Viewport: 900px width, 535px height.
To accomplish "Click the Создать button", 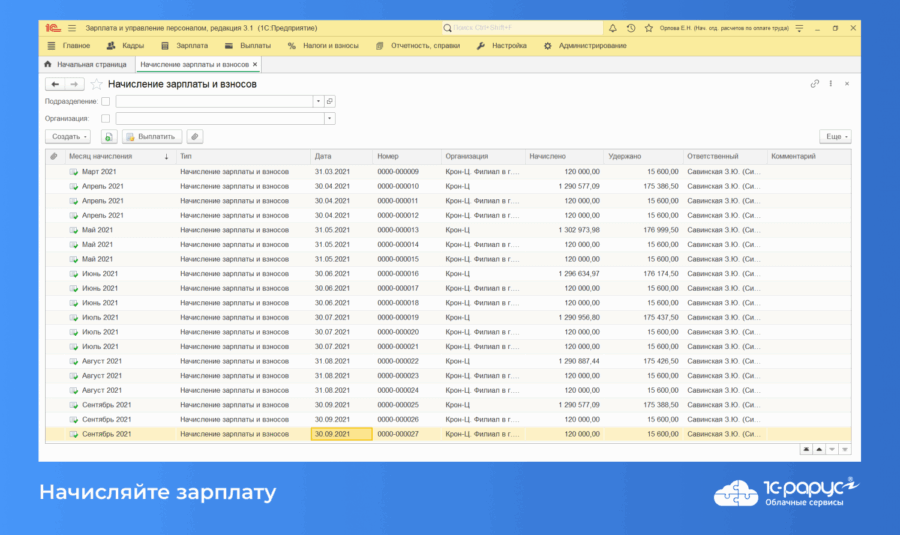I will coord(67,136).
